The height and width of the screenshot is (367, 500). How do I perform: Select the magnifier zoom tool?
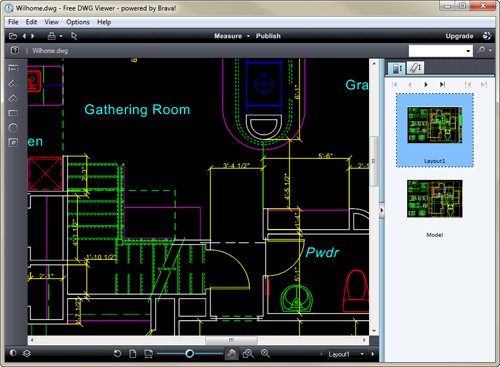(x=265, y=353)
